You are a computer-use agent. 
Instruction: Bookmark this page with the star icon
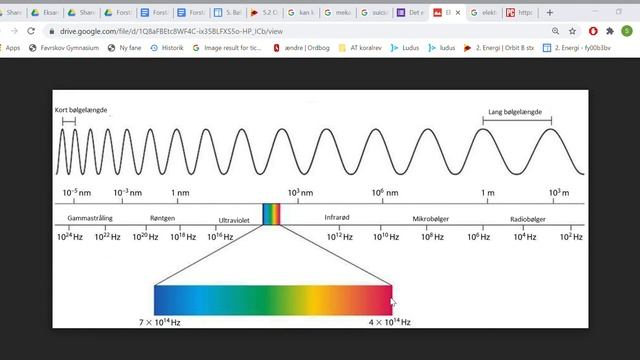[x=572, y=31]
